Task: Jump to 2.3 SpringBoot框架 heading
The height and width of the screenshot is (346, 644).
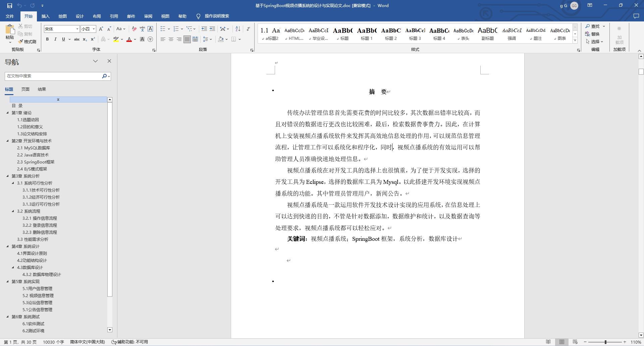Action: pos(36,162)
